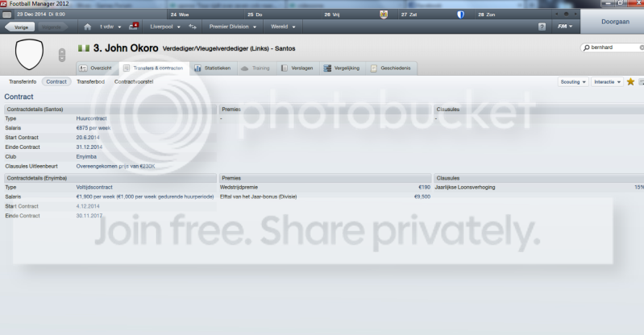
Task: Click the Elftal van het Jaar-bonus row
Action: click(x=325, y=196)
